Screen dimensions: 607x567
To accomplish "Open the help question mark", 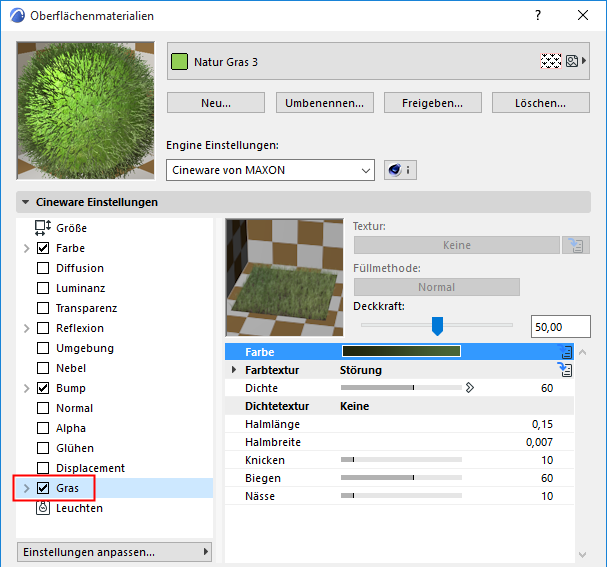I will [x=538, y=15].
